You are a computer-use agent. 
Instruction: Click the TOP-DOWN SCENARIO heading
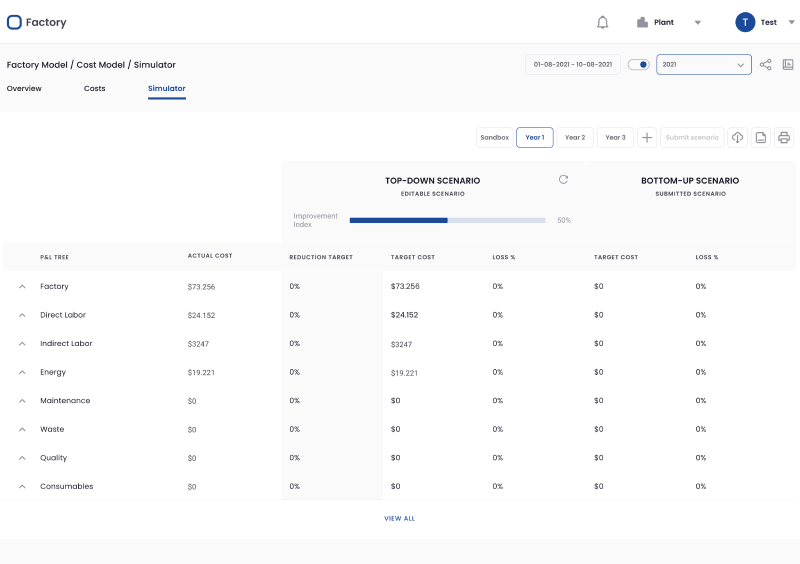tap(433, 181)
